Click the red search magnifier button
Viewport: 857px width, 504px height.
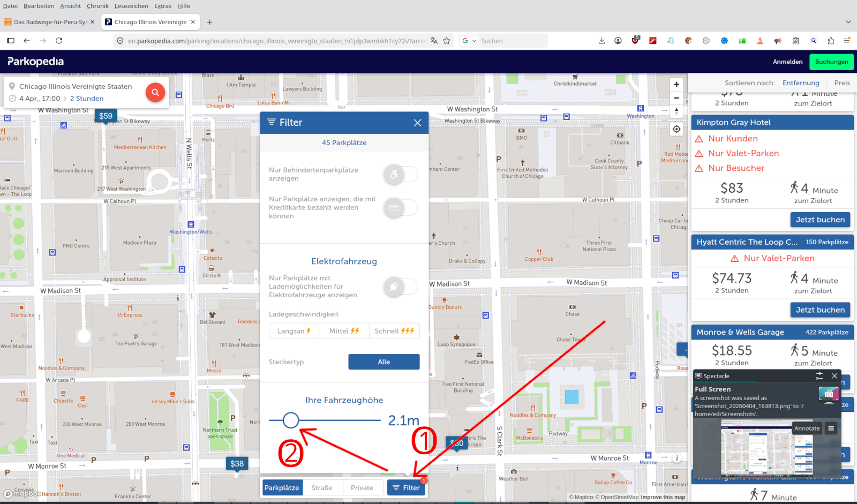pos(155,93)
